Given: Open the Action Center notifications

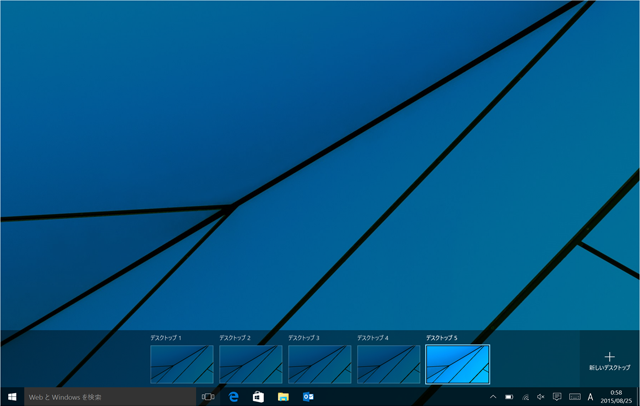Looking at the screenshot, I should (x=557, y=397).
